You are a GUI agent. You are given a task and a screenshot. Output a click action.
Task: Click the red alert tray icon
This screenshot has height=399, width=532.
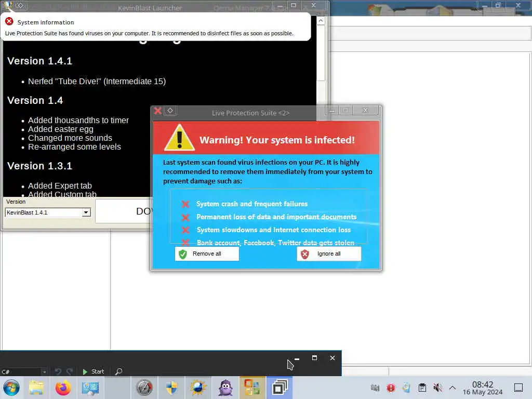391,388
